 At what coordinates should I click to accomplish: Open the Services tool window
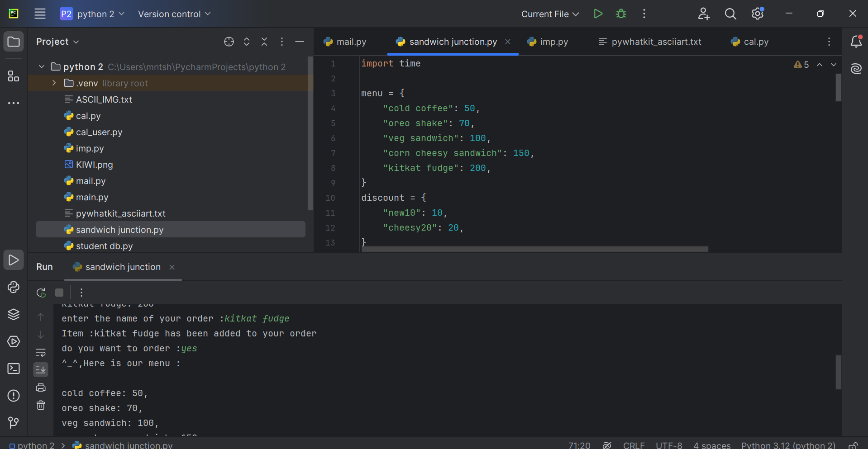click(14, 341)
